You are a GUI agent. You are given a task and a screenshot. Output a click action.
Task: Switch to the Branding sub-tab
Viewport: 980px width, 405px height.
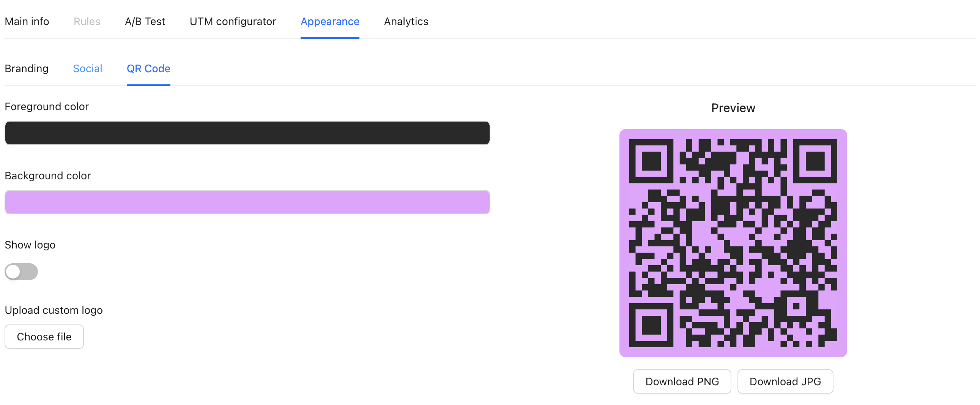pyautogui.click(x=27, y=68)
